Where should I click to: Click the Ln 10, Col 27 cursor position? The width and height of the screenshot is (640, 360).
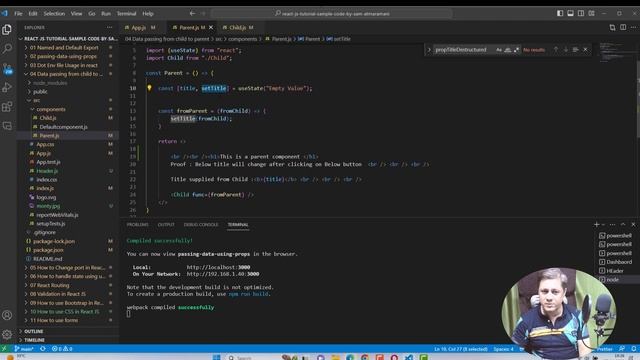pyautogui.click(x=461, y=349)
